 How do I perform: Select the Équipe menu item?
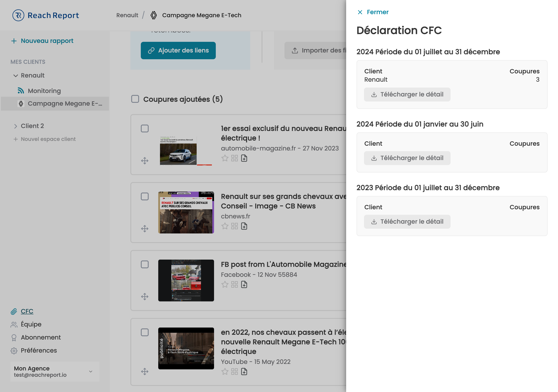[x=31, y=324]
